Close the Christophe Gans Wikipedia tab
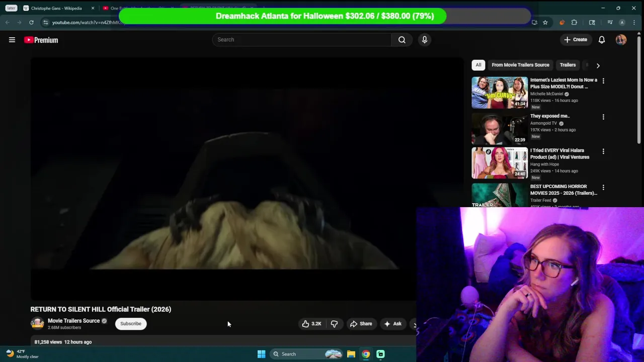Image resolution: width=644 pixels, height=362 pixels. pyautogui.click(x=93, y=8)
